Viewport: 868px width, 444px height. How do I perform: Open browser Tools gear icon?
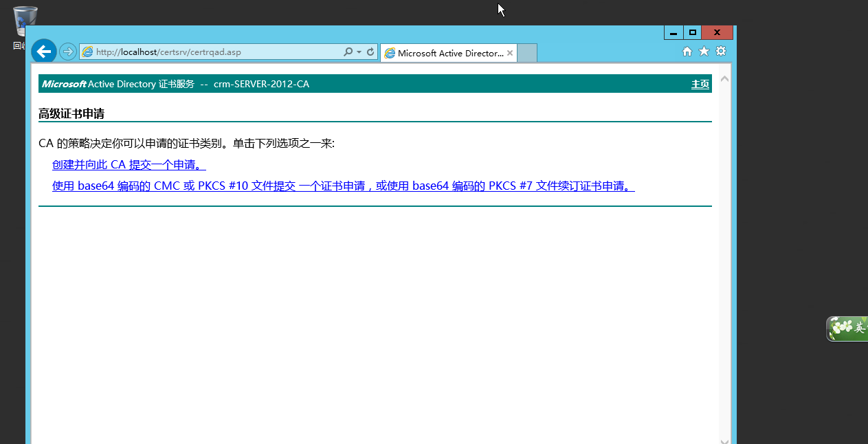point(721,52)
